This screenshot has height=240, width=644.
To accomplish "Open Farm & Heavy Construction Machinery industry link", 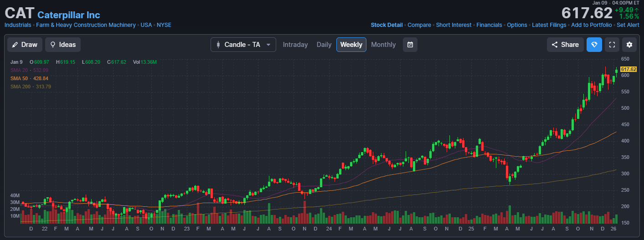I will click(86, 25).
